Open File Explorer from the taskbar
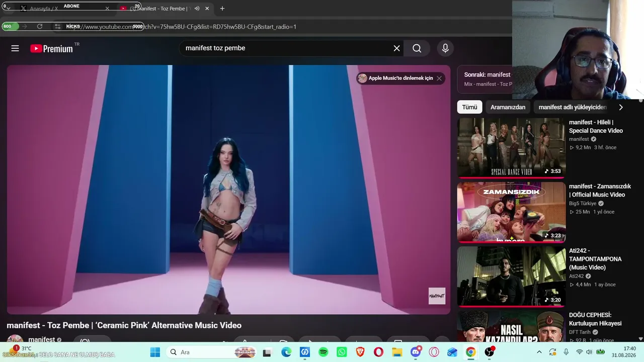 397,352
